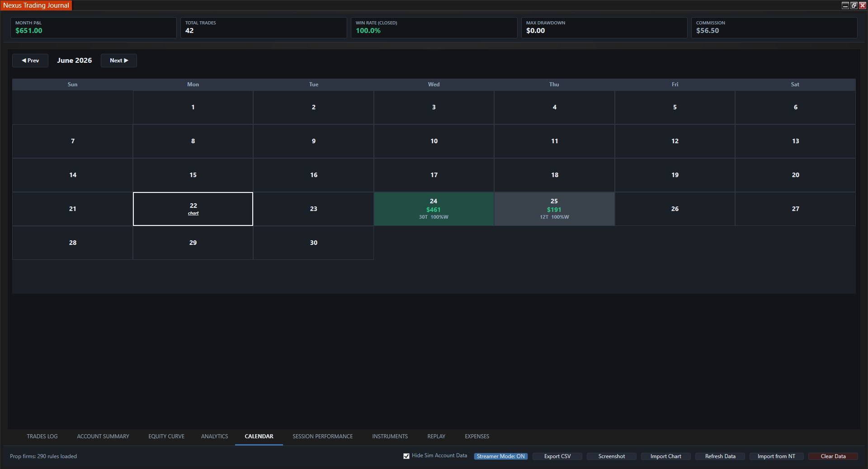The height and width of the screenshot is (469, 868).
Task: Select calendar day 6
Action: pos(795,108)
